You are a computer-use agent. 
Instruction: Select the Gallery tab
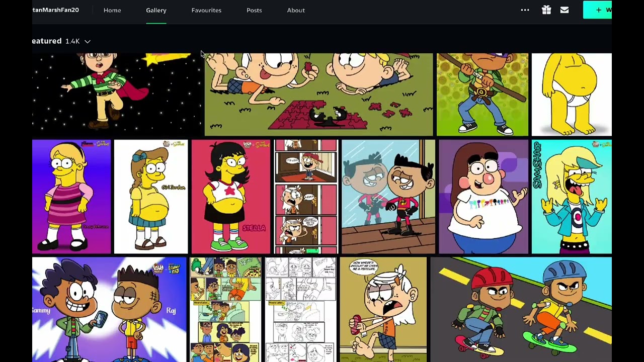[156, 10]
